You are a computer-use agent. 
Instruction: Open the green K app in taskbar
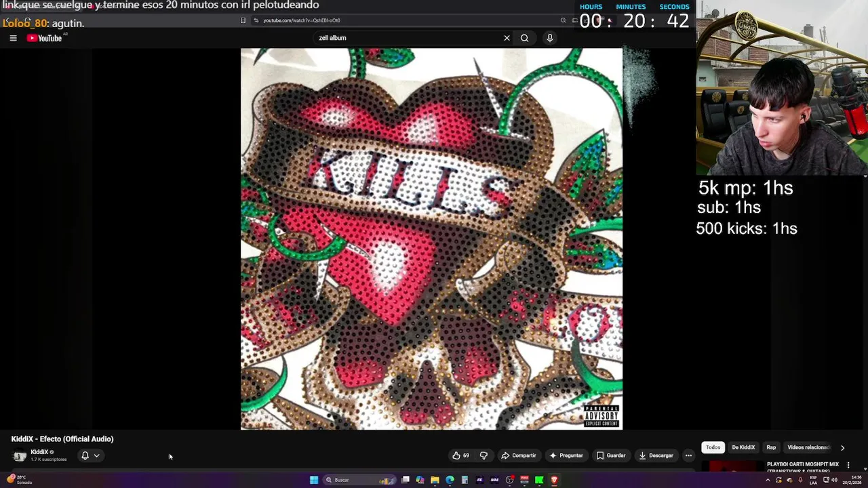pyautogui.click(x=539, y=480)
